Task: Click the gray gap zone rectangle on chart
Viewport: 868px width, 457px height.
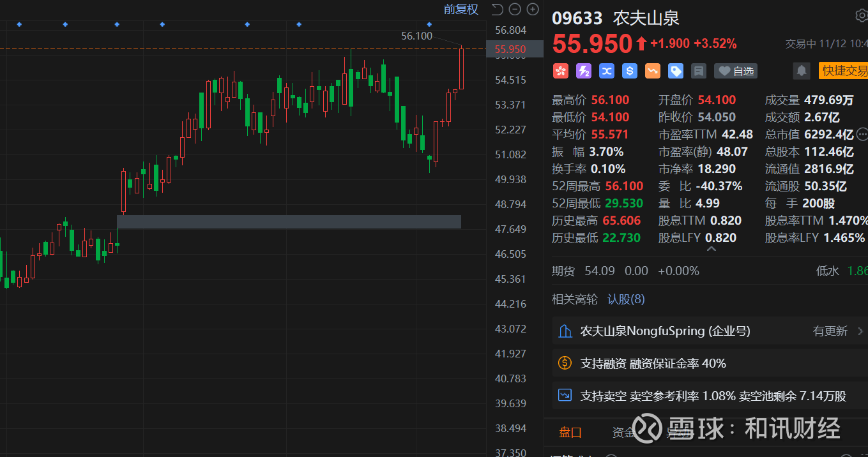Action: (289, 221)
